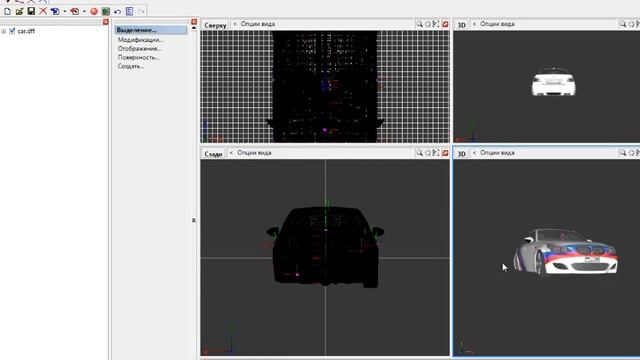The image size is (640, 360).
Task: Click the white car in the upper 3D viewport
Action: click(x=554, y=82)
